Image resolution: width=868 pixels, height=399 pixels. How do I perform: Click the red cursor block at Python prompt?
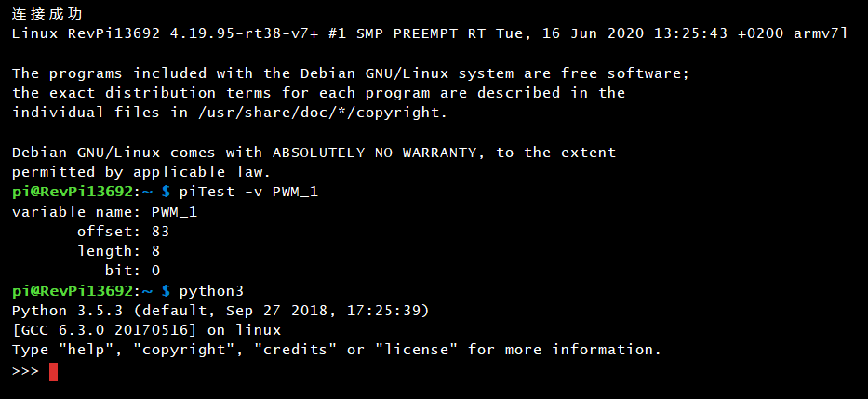(x=53, y=372)
